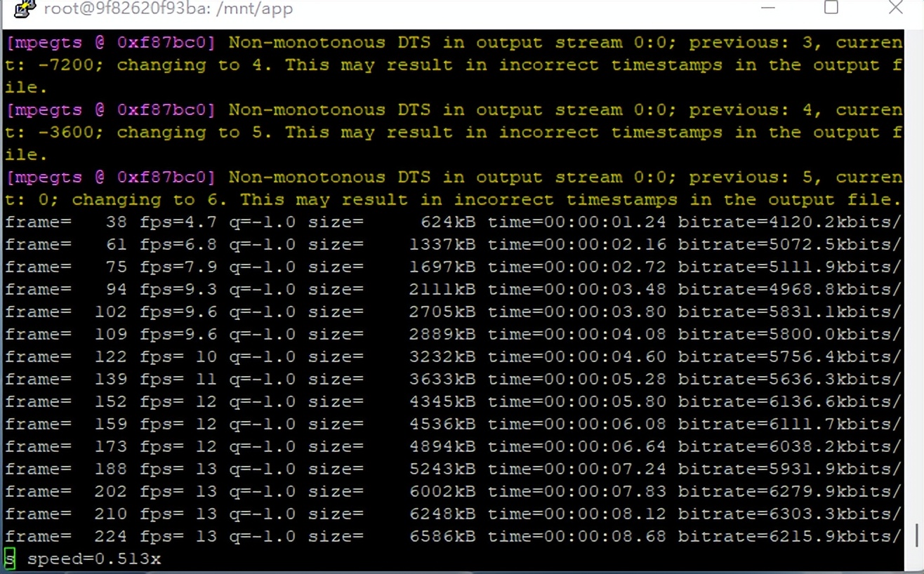Click the timestamp time=00:00:06.08
The image size is (924, 574).
click(x=577, y=425)
